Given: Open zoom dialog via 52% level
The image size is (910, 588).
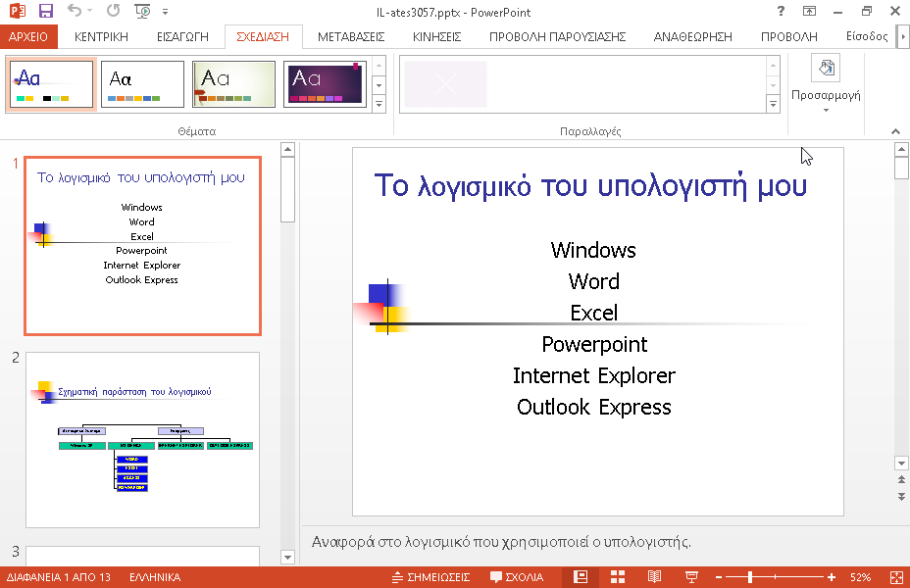Looking at the screenshot, I should click(860, 577).
